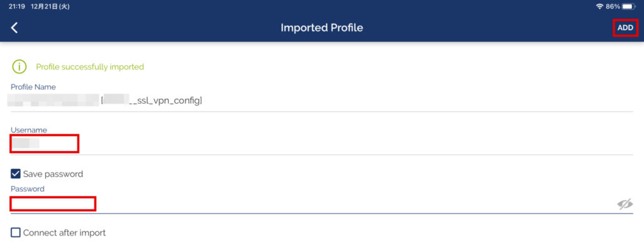
Task: Focus the Username input field
Action: 321,144
